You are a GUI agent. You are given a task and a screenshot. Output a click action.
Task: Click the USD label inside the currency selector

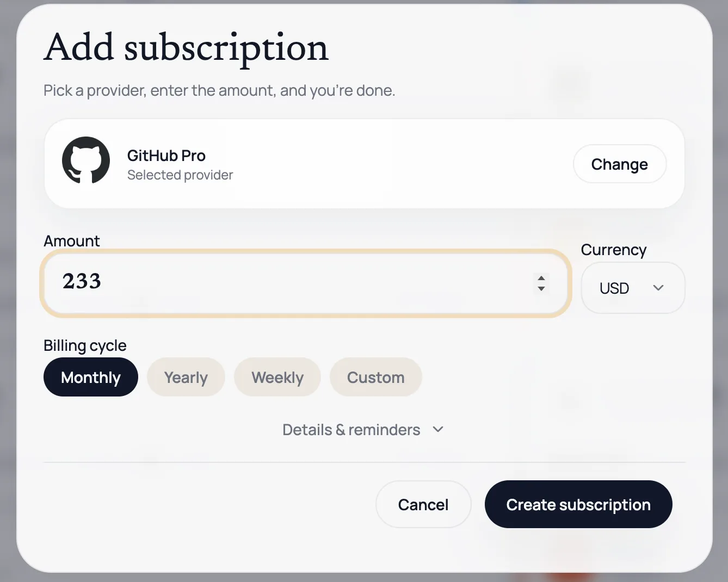tap(614, 288)
